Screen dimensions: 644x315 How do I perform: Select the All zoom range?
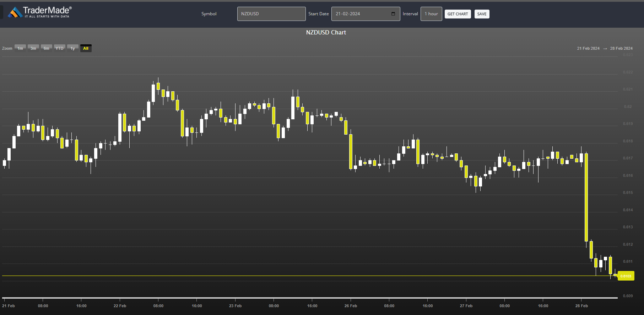pyautogui.click(x=86, y=48)
